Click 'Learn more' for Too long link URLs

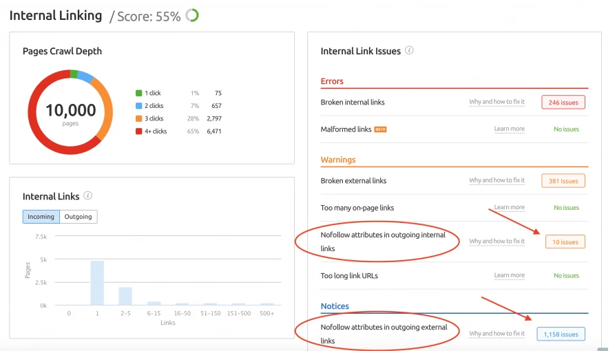[509, 275]
